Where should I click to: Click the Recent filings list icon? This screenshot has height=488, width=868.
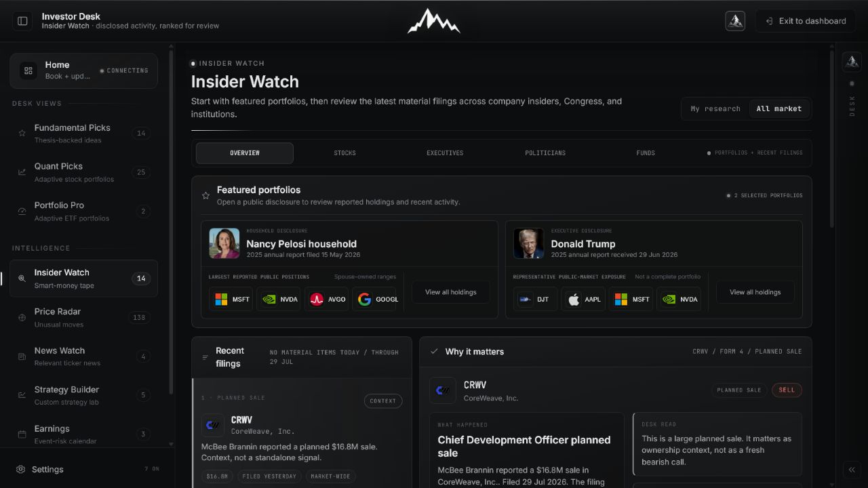[205, 357]
